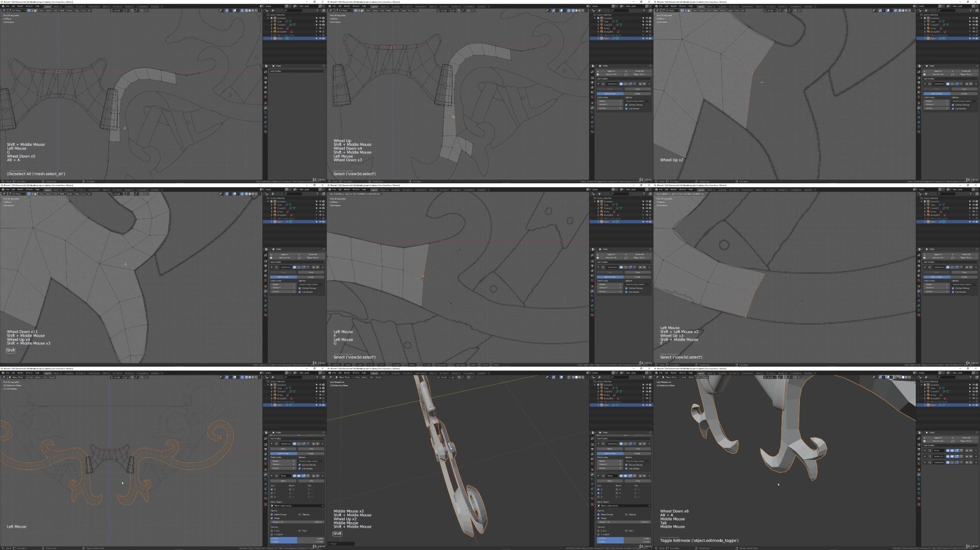Open Material properties tab in 'Toggle Editmode' frame
This screenshot has width=980, height=550.
coord(919,498)
